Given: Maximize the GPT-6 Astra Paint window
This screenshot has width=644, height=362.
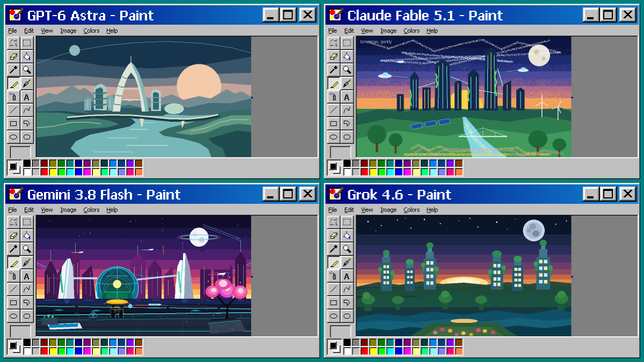Looking at the screenshot, I should click(288, 15).
